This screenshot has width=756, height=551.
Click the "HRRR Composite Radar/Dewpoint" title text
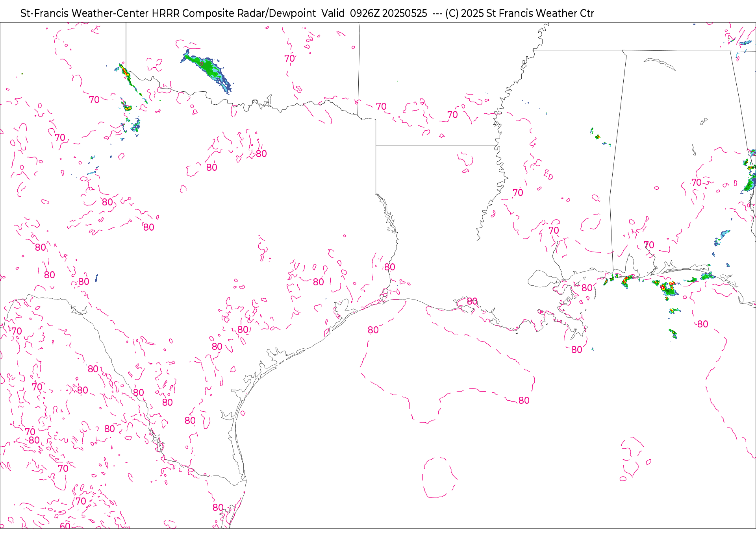click(x=234, y=13)
